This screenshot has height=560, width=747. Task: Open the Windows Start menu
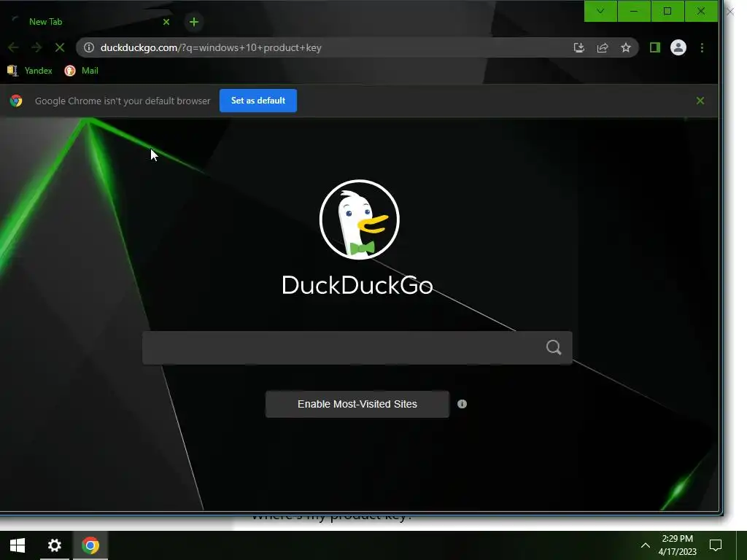click(x=18, y=545)
